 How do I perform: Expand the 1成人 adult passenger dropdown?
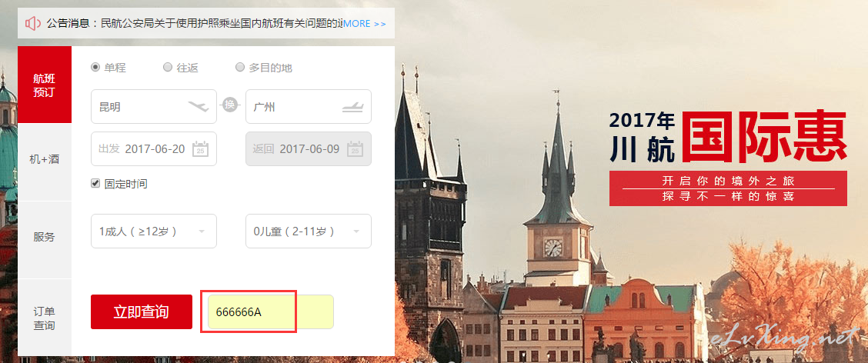point(154,231)
